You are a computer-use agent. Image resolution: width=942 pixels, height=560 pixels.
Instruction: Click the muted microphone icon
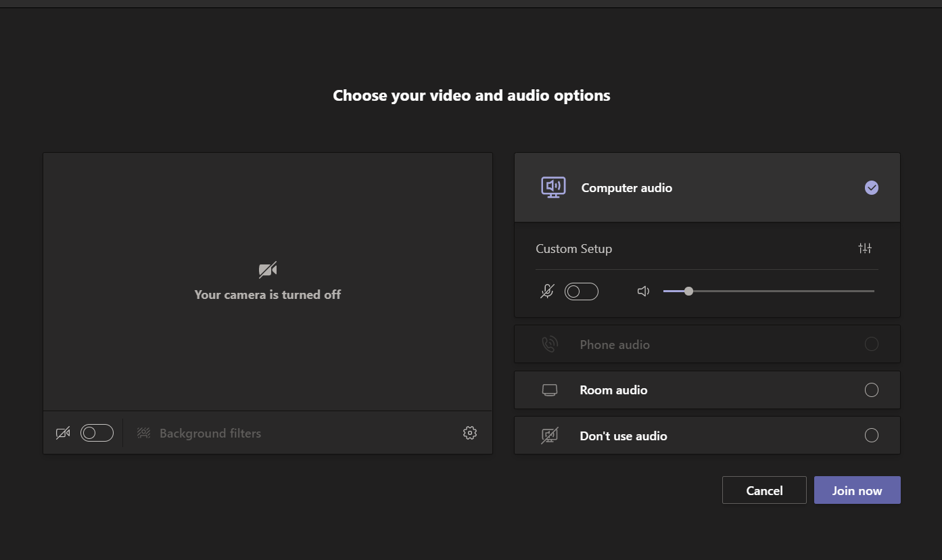click(547, 291)
